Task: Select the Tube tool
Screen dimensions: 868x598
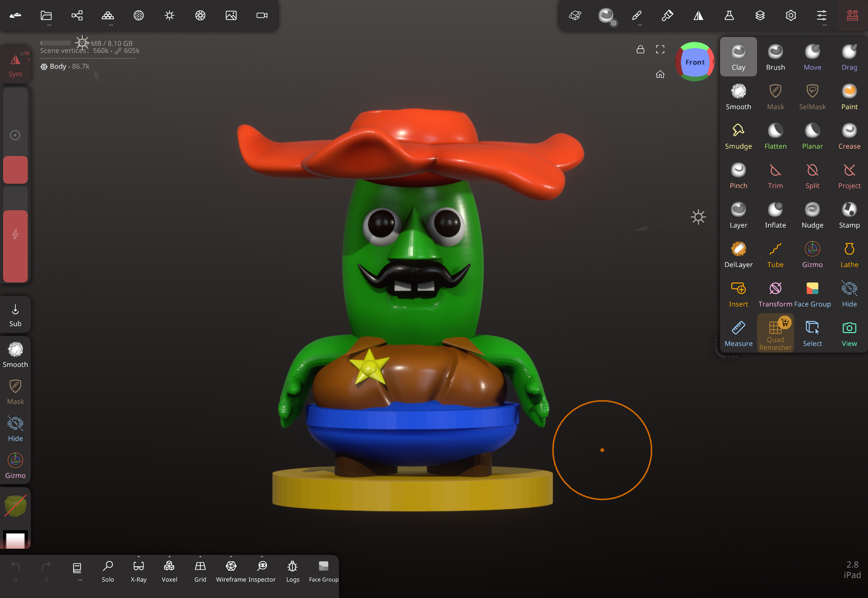Action: click(x=775, y=254)
